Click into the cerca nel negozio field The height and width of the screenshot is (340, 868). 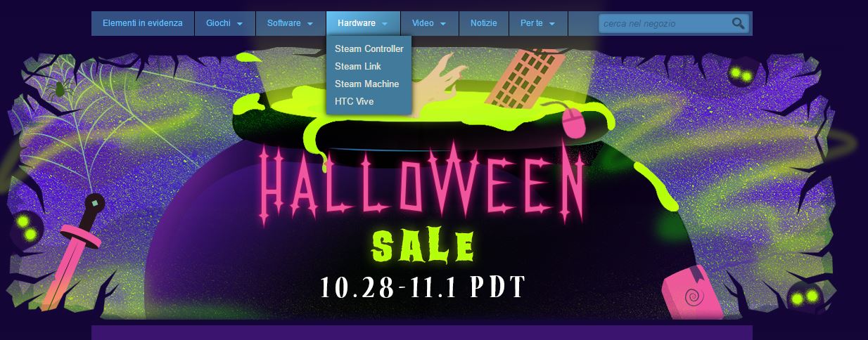[665, 23]
